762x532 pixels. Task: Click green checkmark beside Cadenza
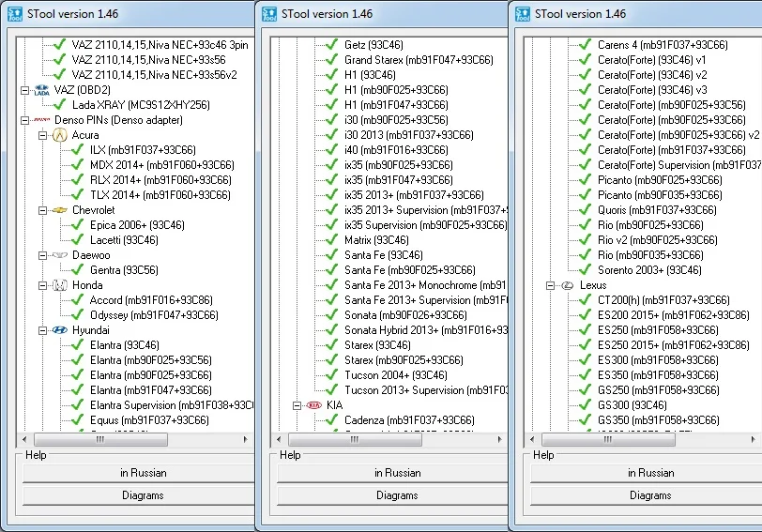pyautogui.click(x=332, y=419)
